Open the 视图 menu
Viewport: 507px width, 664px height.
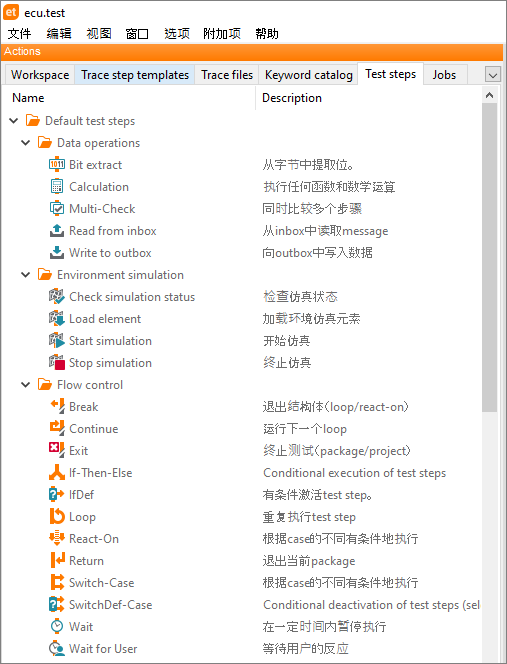[99, 33]
